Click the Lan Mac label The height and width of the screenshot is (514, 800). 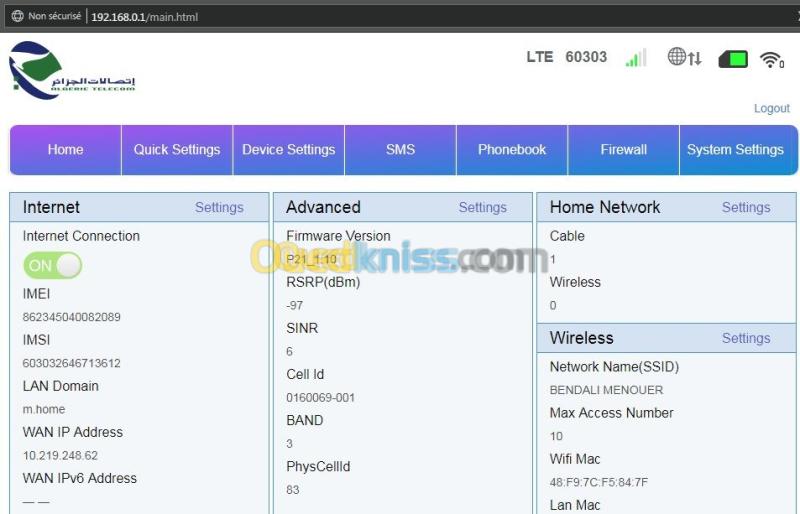coord(574,505)
